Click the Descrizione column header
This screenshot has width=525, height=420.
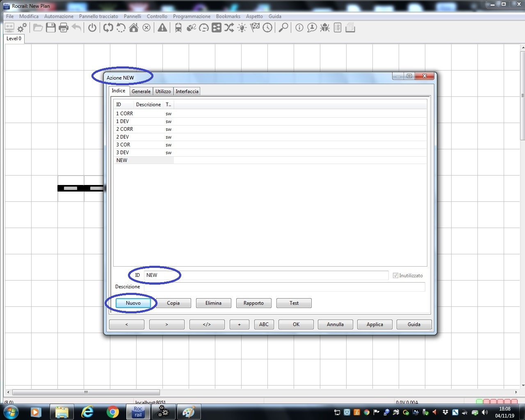[148, 105]
